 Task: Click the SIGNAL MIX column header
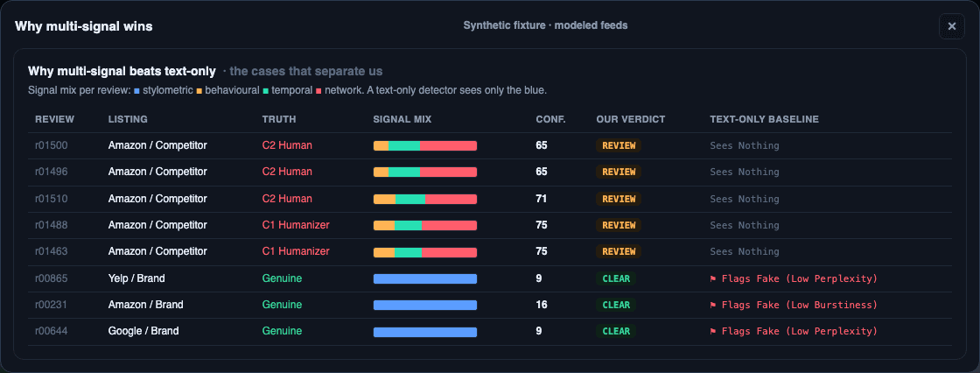(x=402, y=119)
